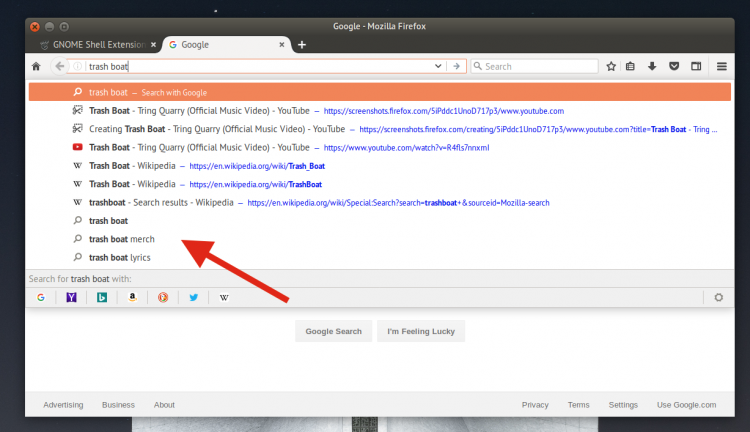Expand the URL bar history dropdown arrow

(438, 66)
